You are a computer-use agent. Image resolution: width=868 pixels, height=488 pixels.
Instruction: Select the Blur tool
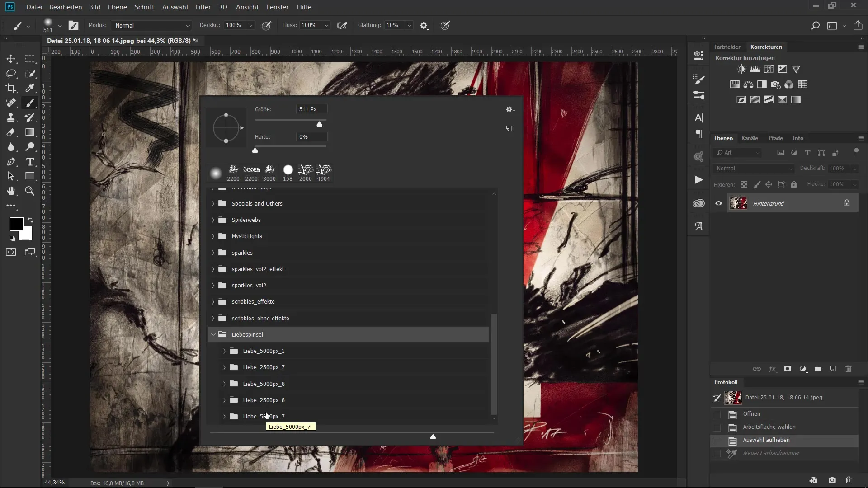point(11,147)
